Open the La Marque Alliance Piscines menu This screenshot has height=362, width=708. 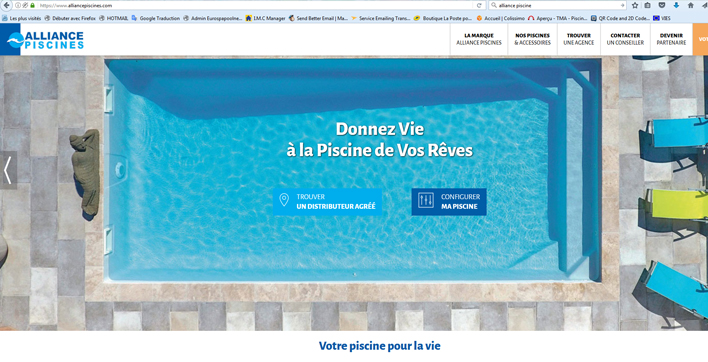pyautogui.click(x=479, y=39)
